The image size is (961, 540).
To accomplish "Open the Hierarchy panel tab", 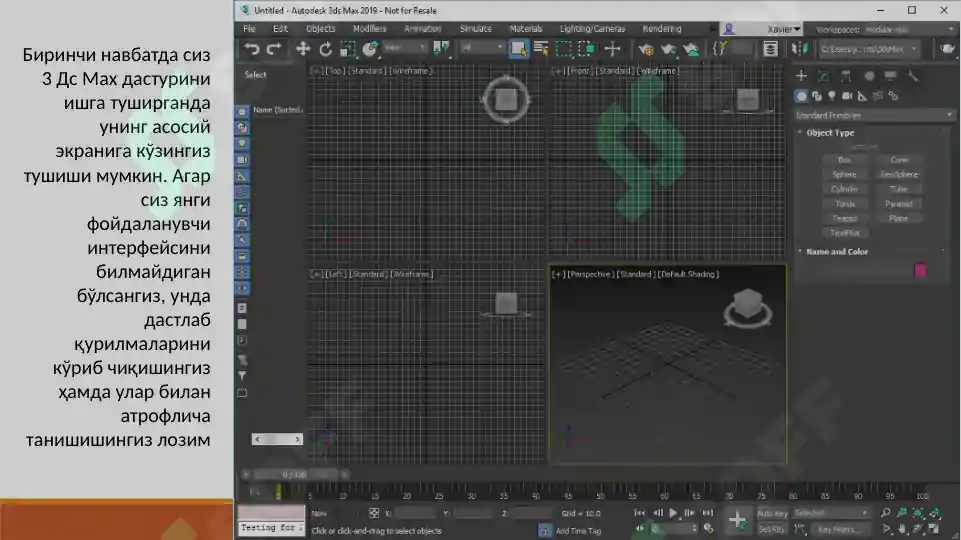I will pos(846,76).
